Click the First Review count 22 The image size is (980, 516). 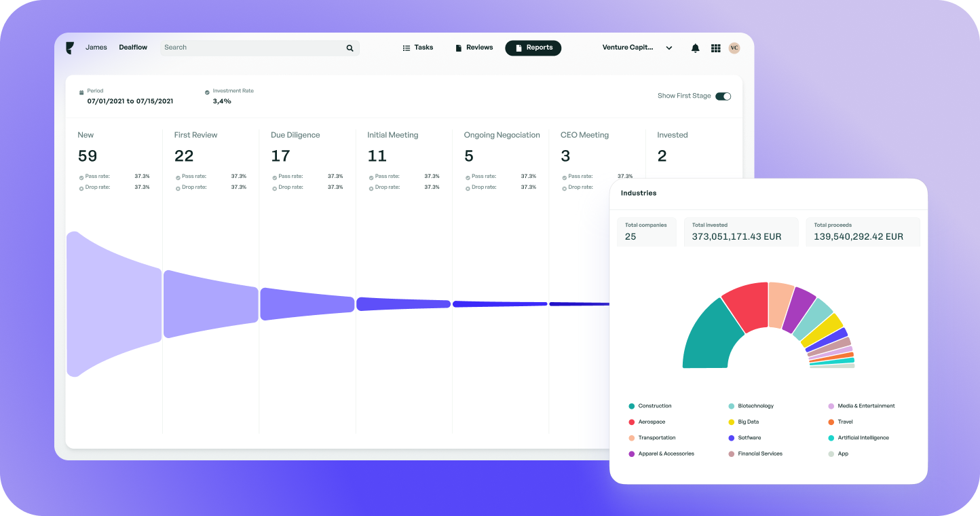click(184, 156)
